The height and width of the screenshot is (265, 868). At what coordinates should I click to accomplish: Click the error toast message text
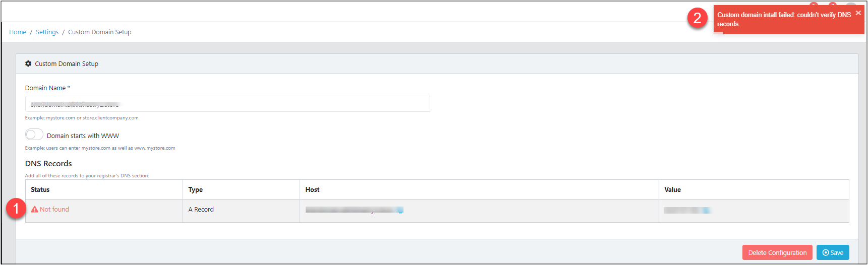click(784, 19)
